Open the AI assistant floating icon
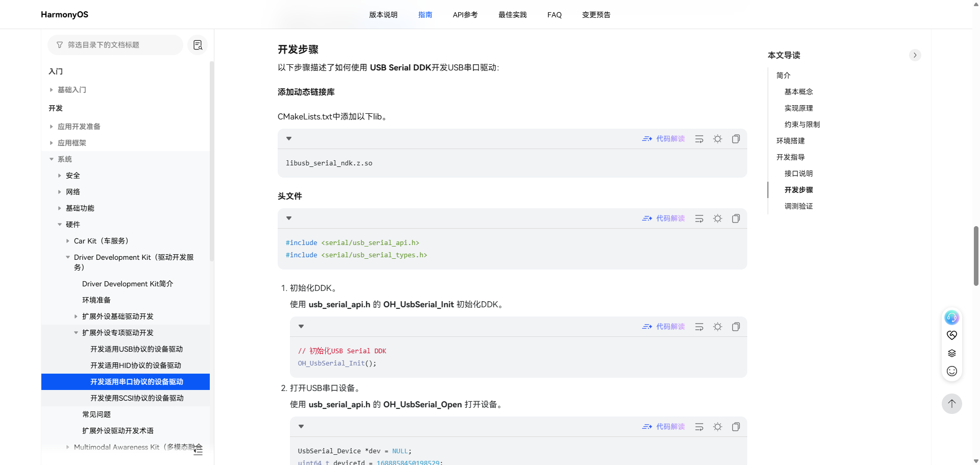Image resolution: width=980 pixels, height=465 pixels. (952, 317)
